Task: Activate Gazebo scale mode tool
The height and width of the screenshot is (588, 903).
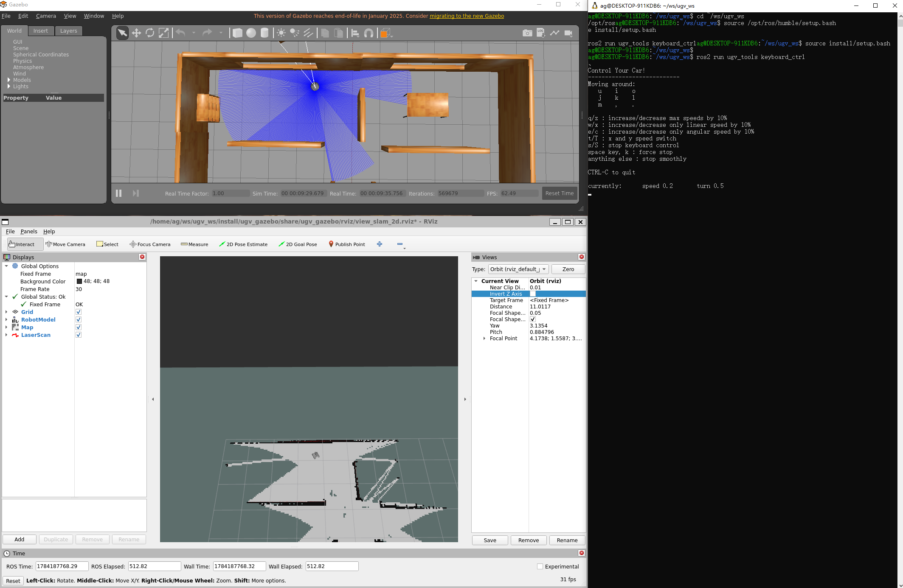Action: [x=163, y=33]
